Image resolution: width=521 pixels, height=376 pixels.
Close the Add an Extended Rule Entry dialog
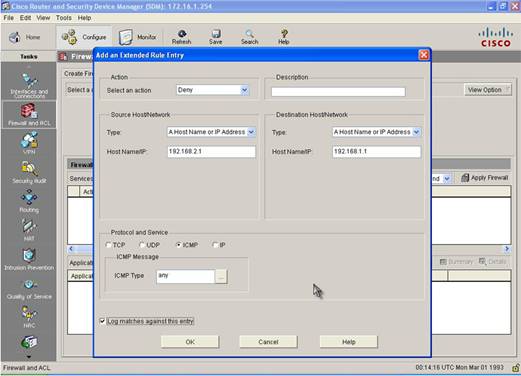click(x=424, y=55)
